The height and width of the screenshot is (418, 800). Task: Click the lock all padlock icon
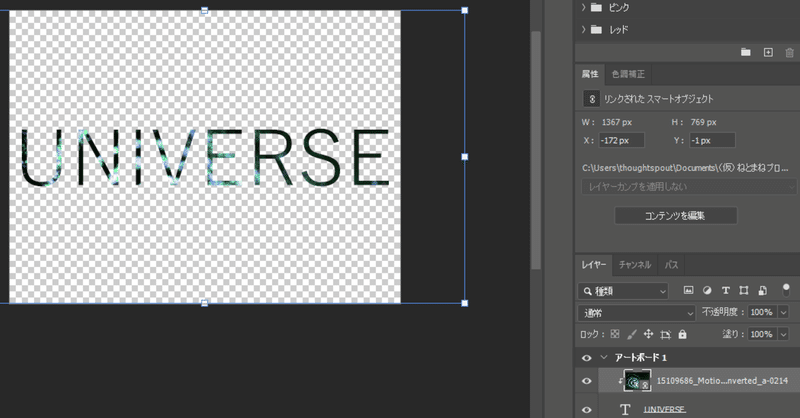coord(682,334)
